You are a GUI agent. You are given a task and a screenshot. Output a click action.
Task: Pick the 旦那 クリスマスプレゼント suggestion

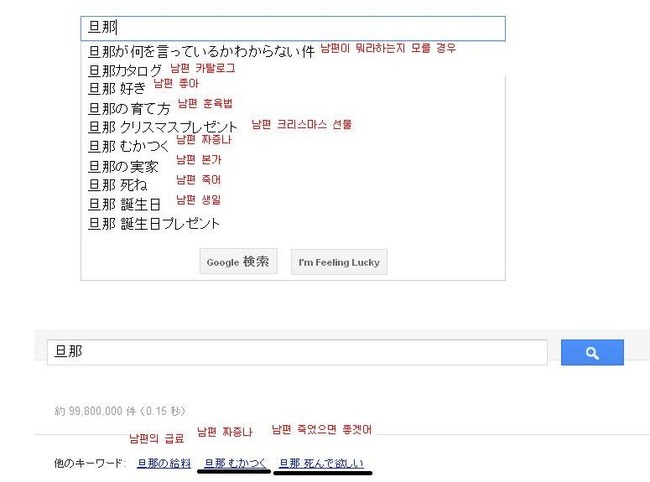tap(162, 127)
